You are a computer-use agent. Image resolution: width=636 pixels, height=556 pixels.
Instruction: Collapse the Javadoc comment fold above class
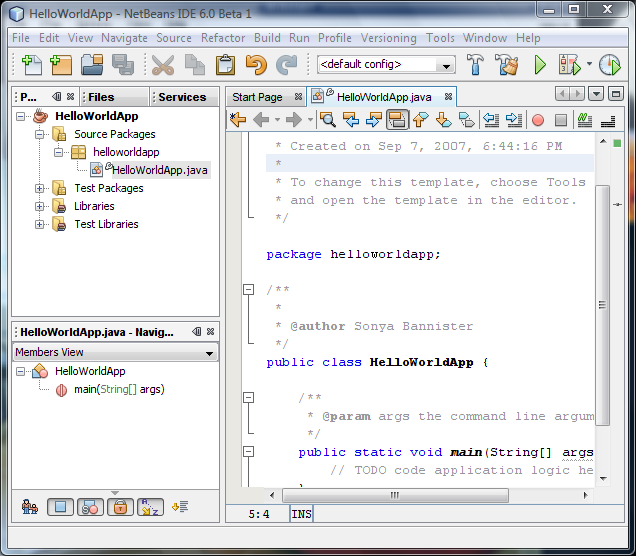point(248,290)
